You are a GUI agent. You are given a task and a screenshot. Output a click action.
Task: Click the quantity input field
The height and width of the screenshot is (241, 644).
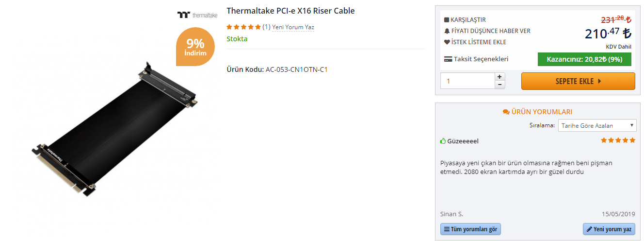467,81
